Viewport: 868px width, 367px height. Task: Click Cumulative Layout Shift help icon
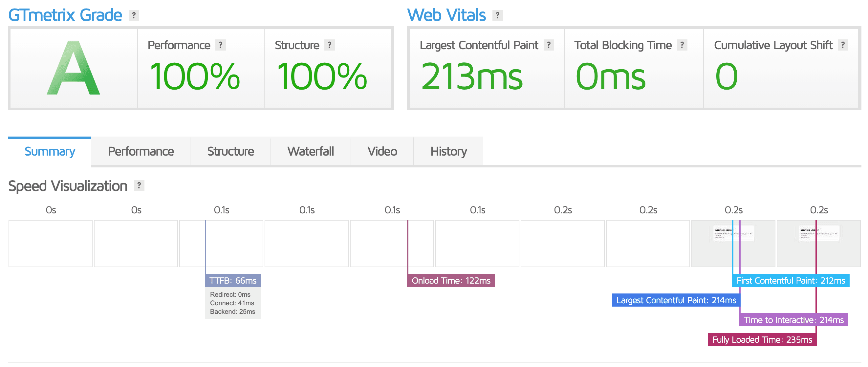(843, 45)
